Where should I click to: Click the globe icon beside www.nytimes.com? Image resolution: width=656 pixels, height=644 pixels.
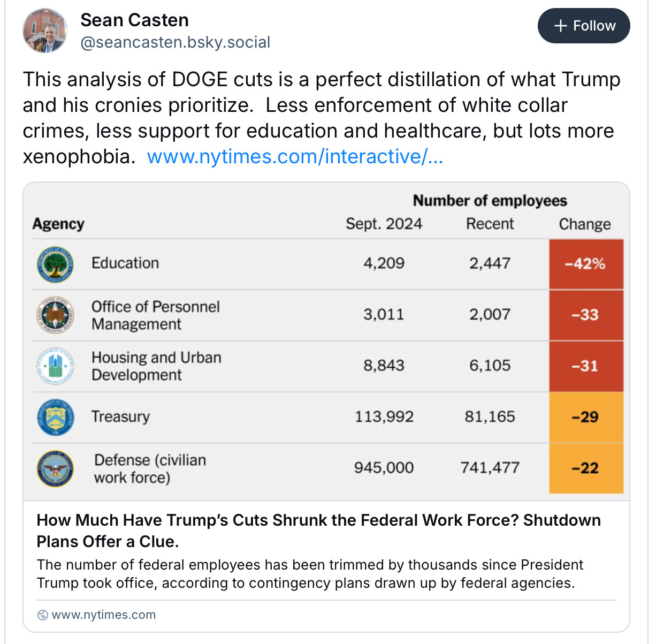pyautogui.click(x=43, y=615)
